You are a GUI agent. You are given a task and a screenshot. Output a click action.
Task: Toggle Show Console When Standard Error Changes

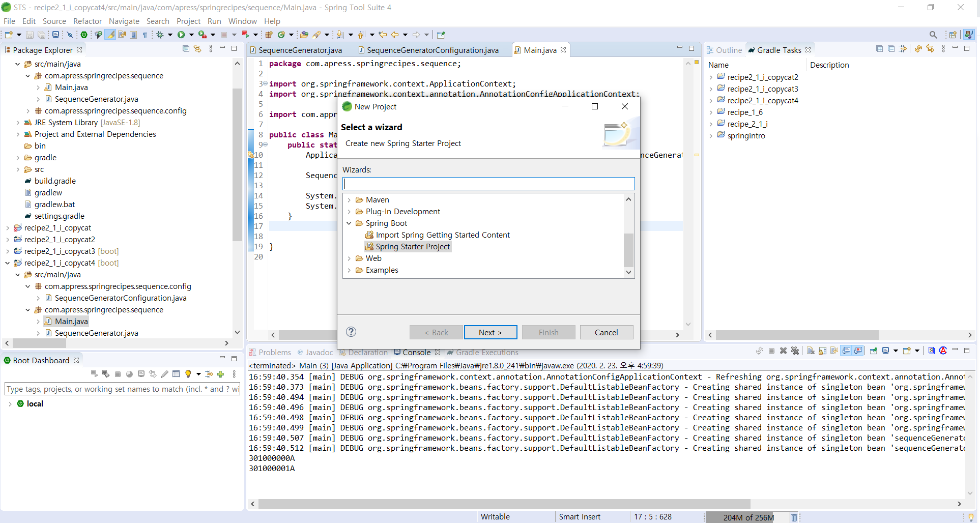click(x=858, y=351)
